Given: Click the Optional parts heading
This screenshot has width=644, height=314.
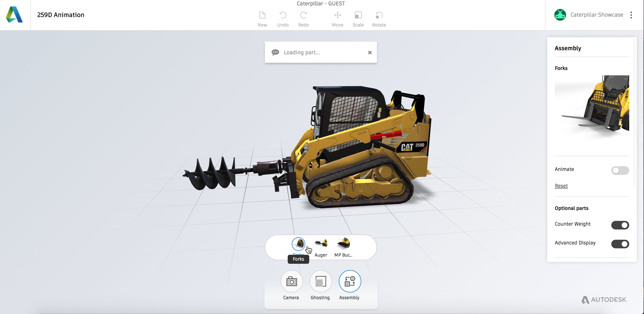Looking at the screenshot, I should click(x=571, y=208).
